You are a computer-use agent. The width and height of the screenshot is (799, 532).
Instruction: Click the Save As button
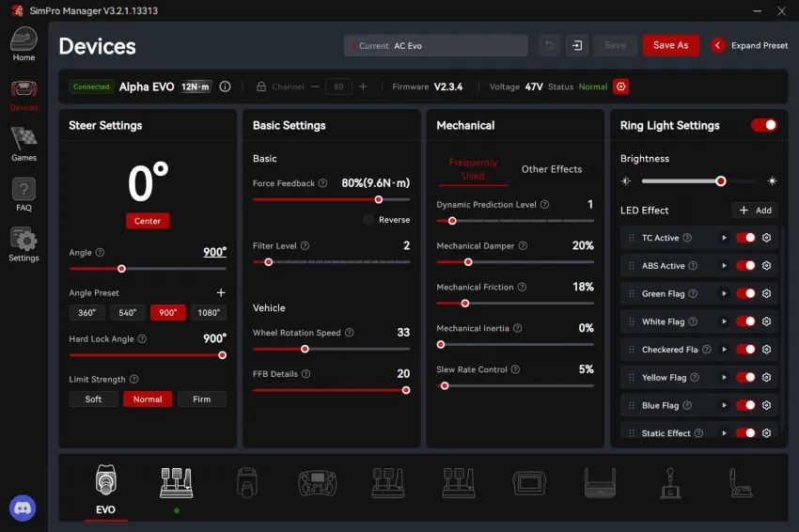670,45
